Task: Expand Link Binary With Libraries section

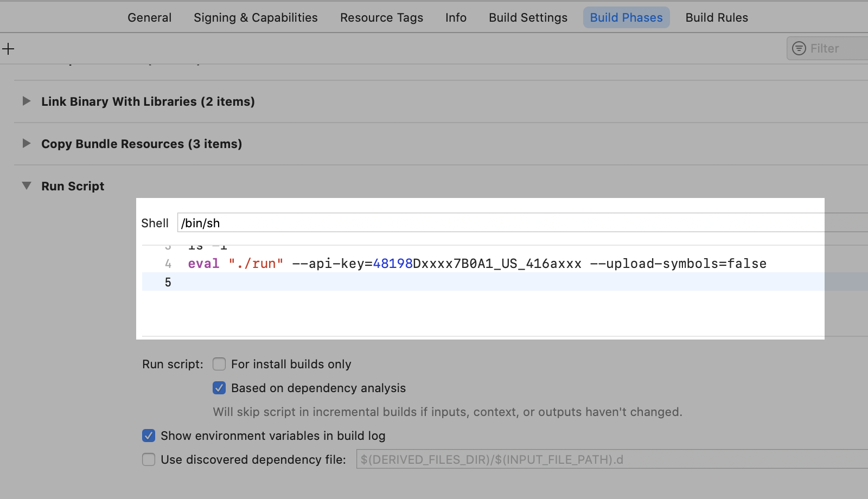Action: tap(26, 101)
